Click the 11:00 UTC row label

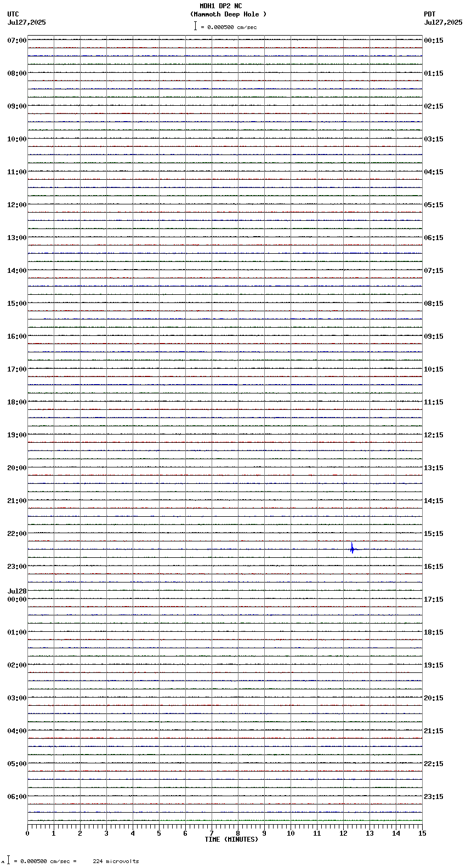[x=17, y=172]
